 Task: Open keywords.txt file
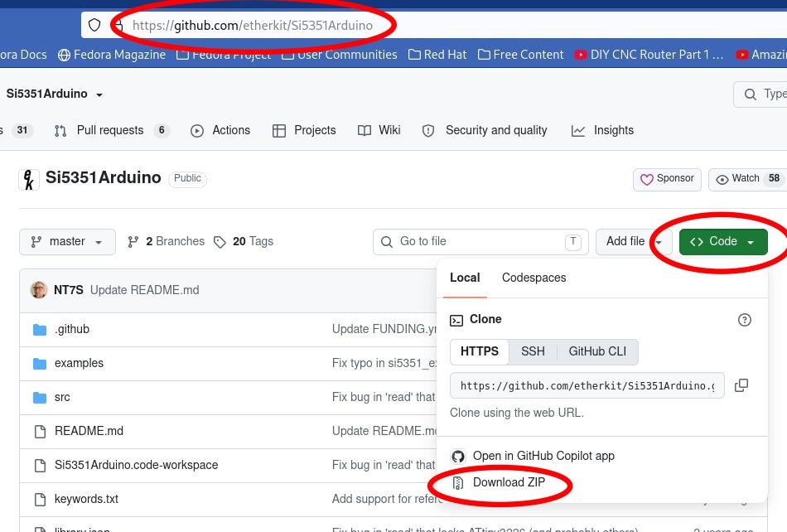point(86,500)
